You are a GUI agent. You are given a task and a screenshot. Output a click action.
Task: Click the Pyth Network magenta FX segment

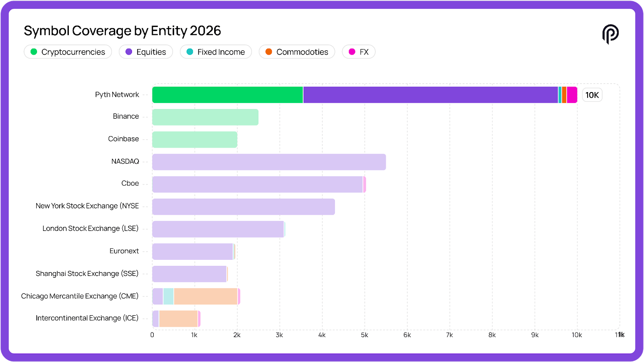[572, 95]
